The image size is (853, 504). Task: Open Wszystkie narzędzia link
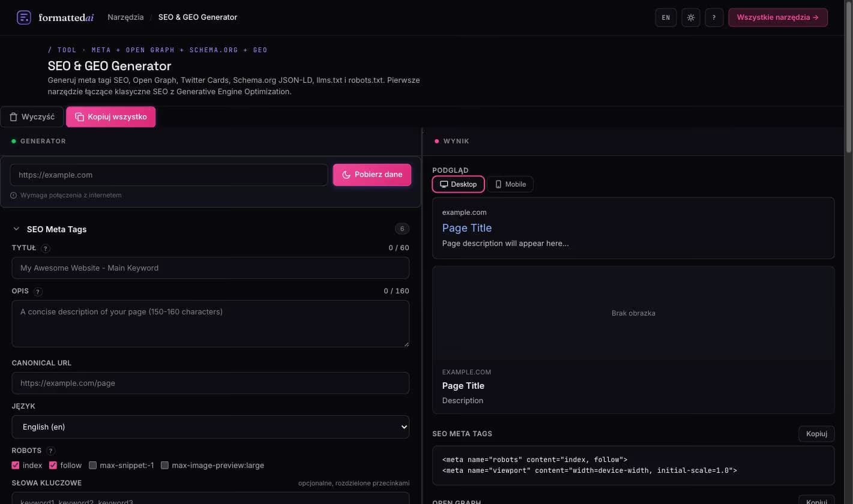click(778, 17)
